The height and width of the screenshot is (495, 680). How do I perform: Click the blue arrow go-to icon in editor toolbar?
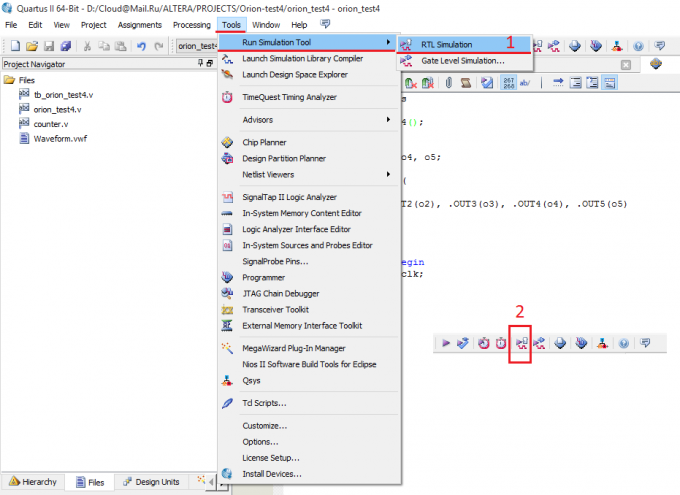[558, 82]
